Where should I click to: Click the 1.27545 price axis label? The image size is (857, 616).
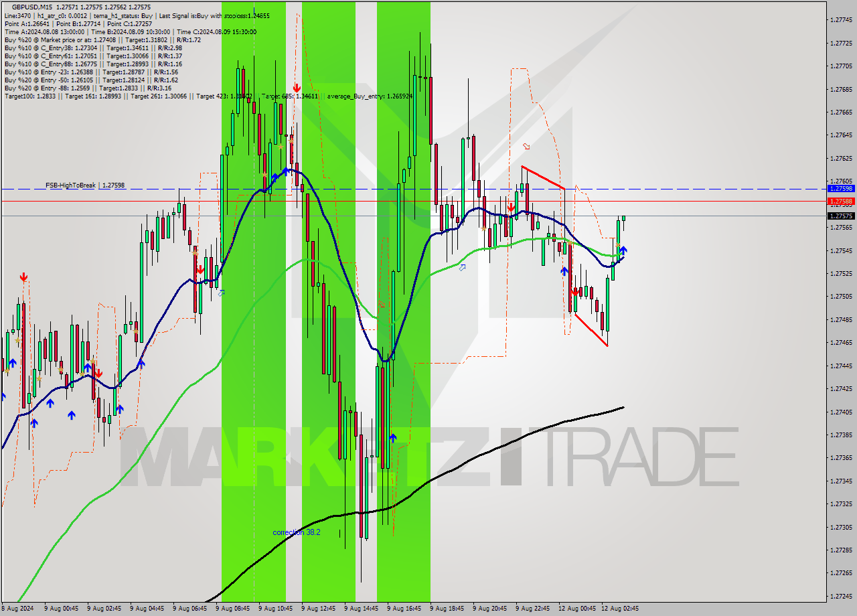pos(841,250)
